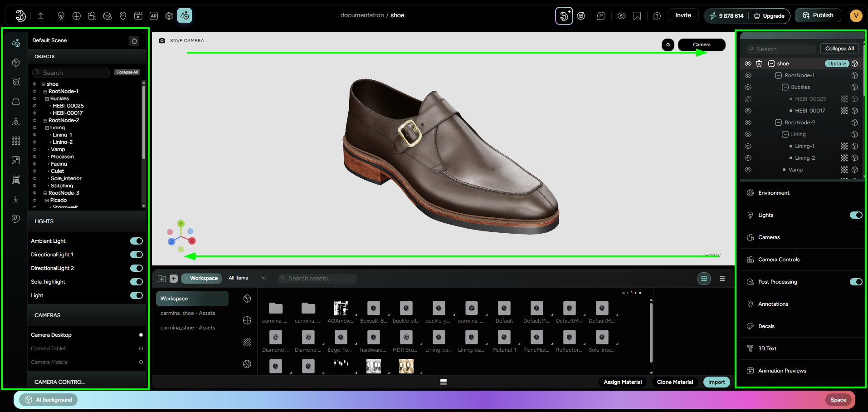Click the camera icon beside Save Camera

(x=162, y=41)
